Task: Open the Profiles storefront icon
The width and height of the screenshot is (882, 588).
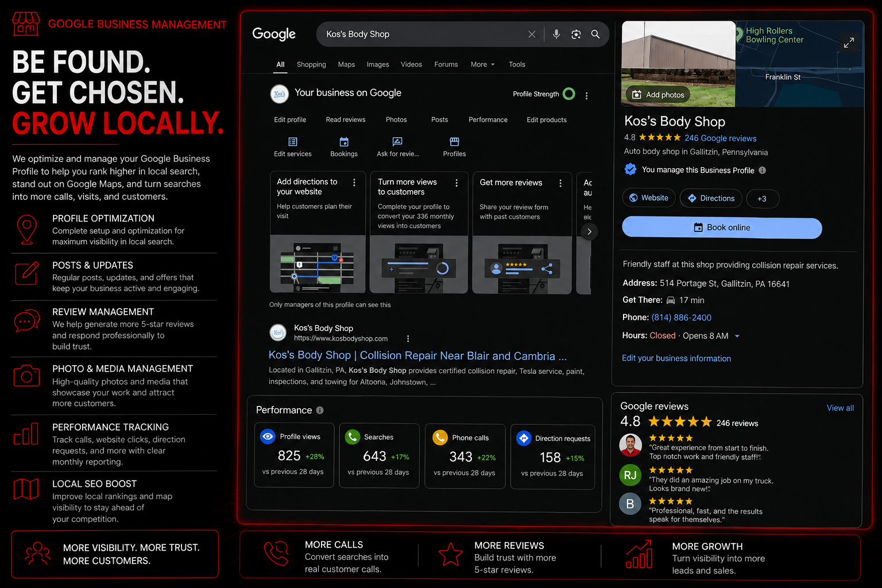Action: click(454, 142)
